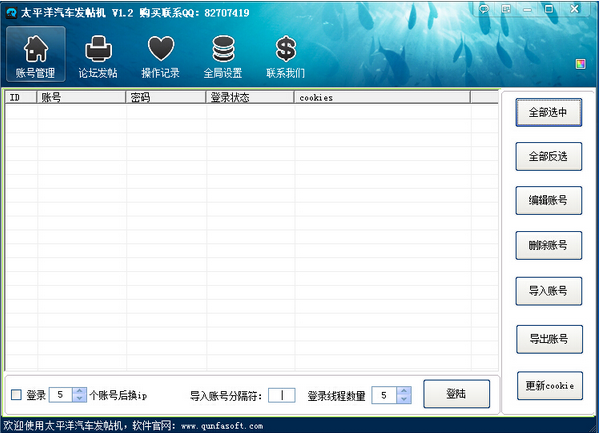This screenshot has height=433, width=600.
Task: Sort by the 登录状态 column header
Action: pos(250,98)
